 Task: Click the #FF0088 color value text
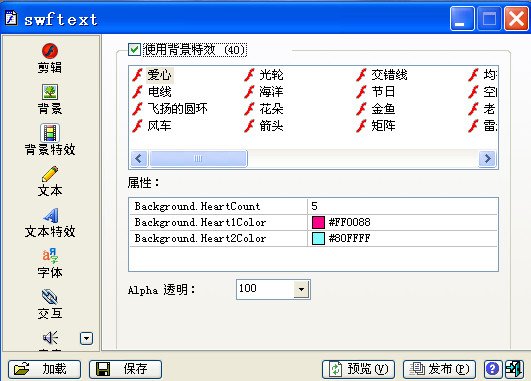(349, 222)
